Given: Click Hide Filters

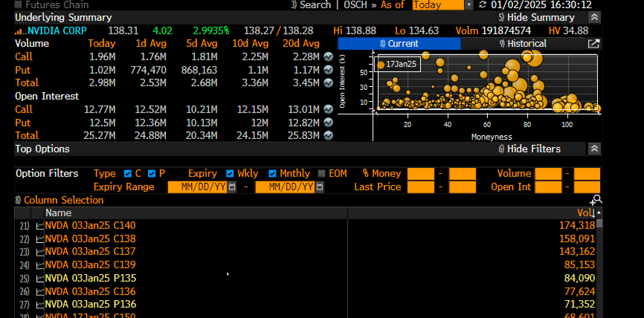Looking at the screenshot, I should [x=529, y=149].
